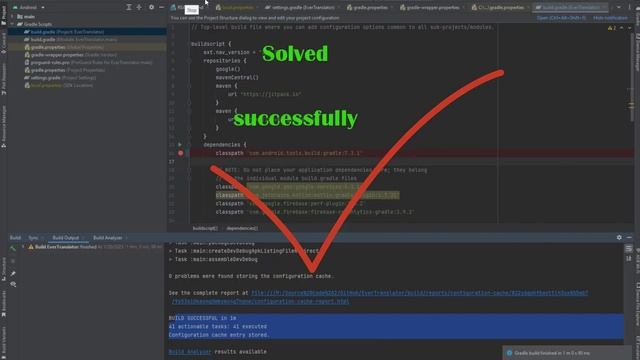Hide the Build panel with minus icon
640x360 pixels.
click(629, 237)
